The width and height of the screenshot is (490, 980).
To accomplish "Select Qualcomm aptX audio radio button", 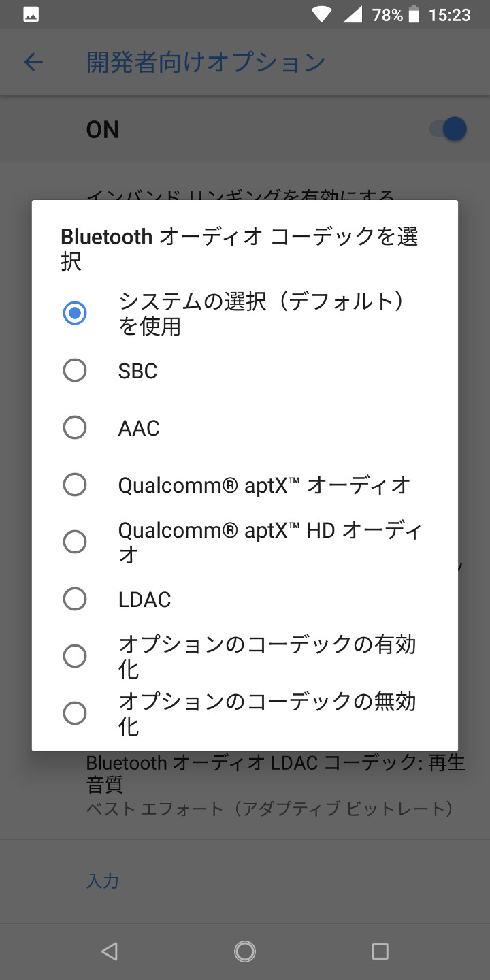I will click(x=75, y=485).
